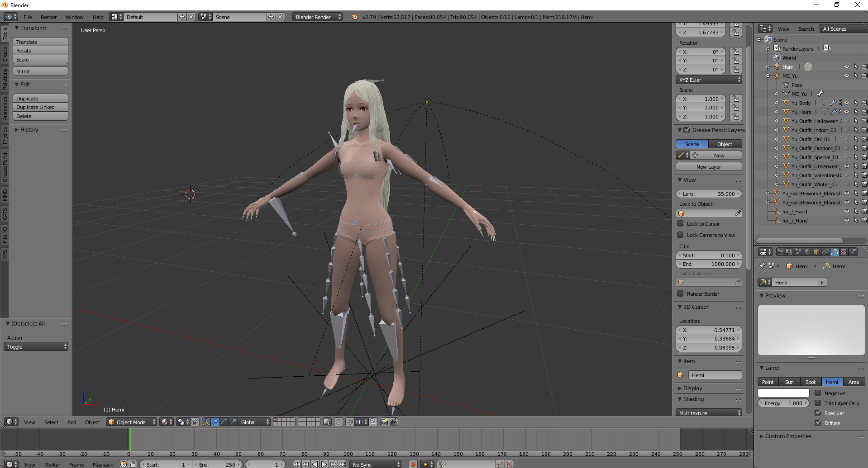Open the Render menu
The image size is (868, 468).
pyautogui.click(x=48, y=17)
